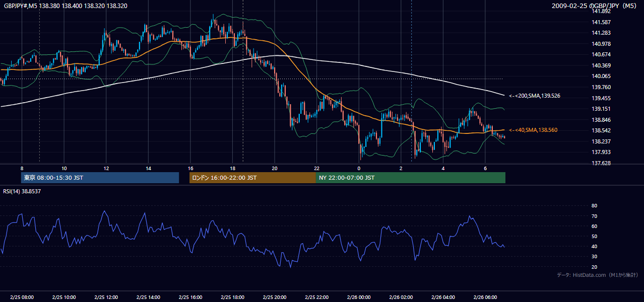The width and height of the screenshot is (644, 302).
Task: Click price axis label 138.237
Action: point(601,141)
